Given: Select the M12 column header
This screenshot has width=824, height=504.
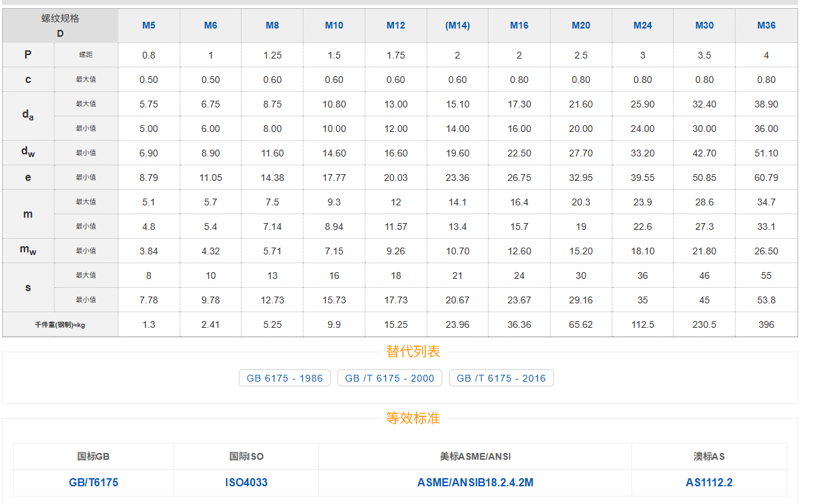Looking at the screenshot, I should point(396,25).
